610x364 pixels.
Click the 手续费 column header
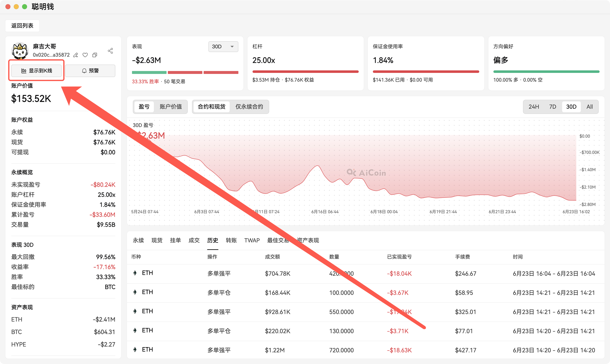[462, 257]
